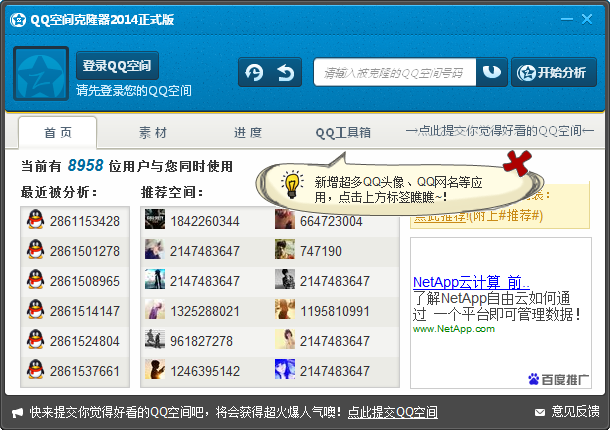Click the www.NetApp.com URL
The height and width of the screenshot is (430, 610).
pyautogui.click(x=454, y=329)
